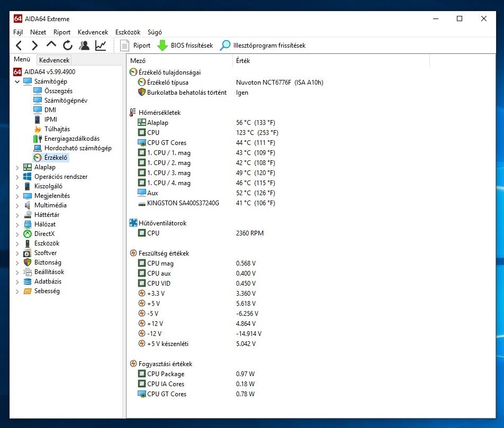The width and height of the screenshot is (504, 428).
Task: Expand the Beállítások tree node
Action: coord(17,272)
